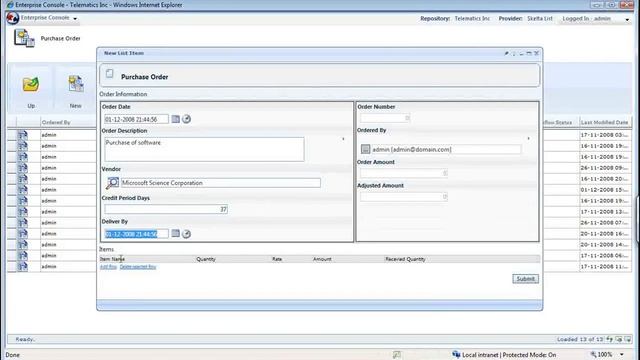Image resolution: width=640 pixels, height=360 pixels.
Task: Click the date cell 17-11-2008 13
Action: (604, 211)
